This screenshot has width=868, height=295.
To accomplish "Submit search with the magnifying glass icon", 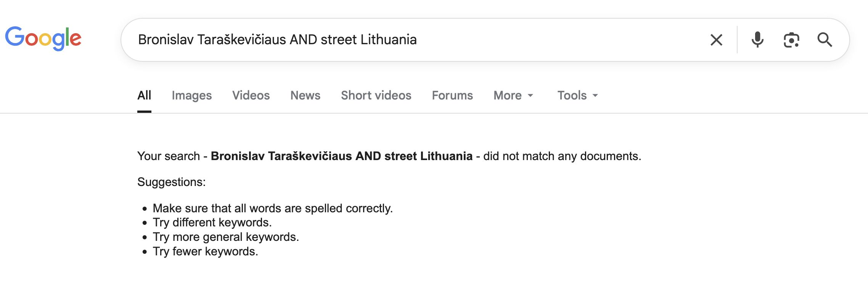I will [x=825, y=40].
